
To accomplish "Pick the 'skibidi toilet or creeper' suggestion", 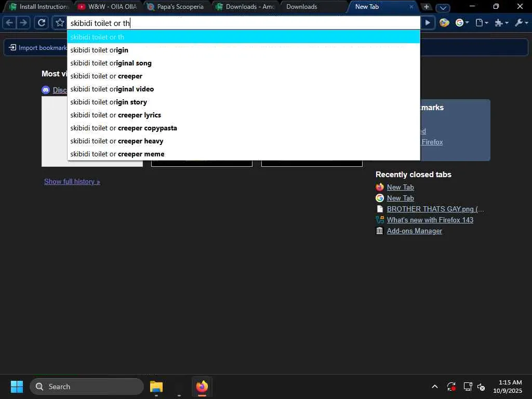I will coord(243,76).
